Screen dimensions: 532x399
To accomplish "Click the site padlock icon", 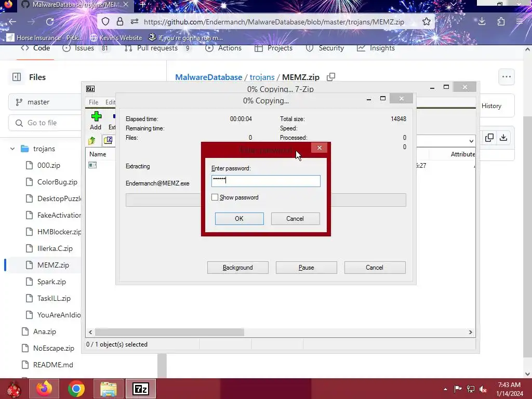I will [120, 22].
